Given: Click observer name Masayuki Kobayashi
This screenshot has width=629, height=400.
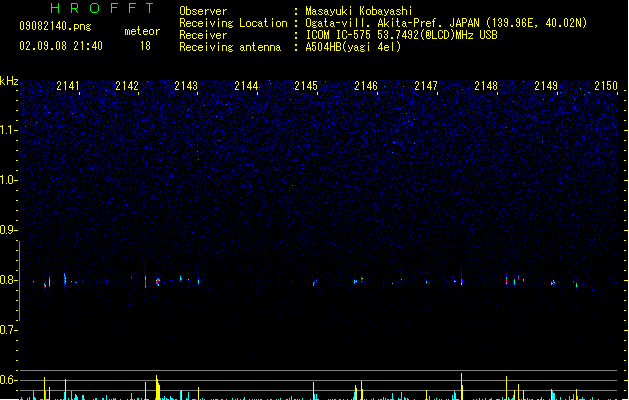Looking at the screenshot, I should click(359, 11).
